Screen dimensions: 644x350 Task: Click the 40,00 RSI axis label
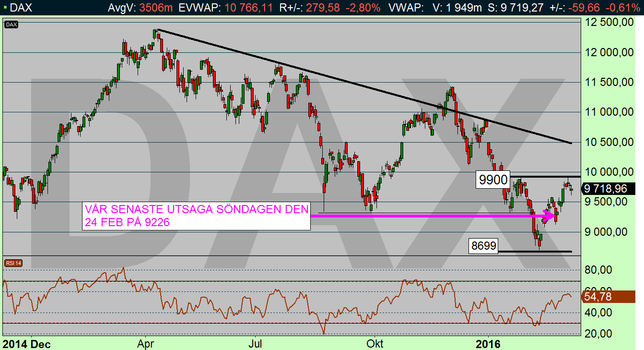[x=597, y=313]
